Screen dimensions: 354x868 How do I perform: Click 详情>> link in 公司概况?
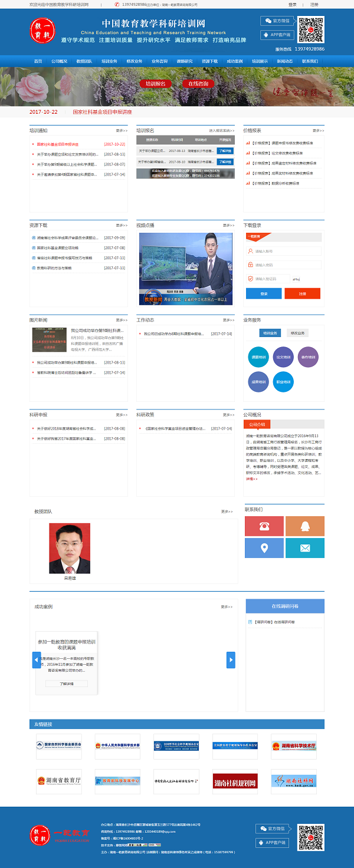point(252,479)
